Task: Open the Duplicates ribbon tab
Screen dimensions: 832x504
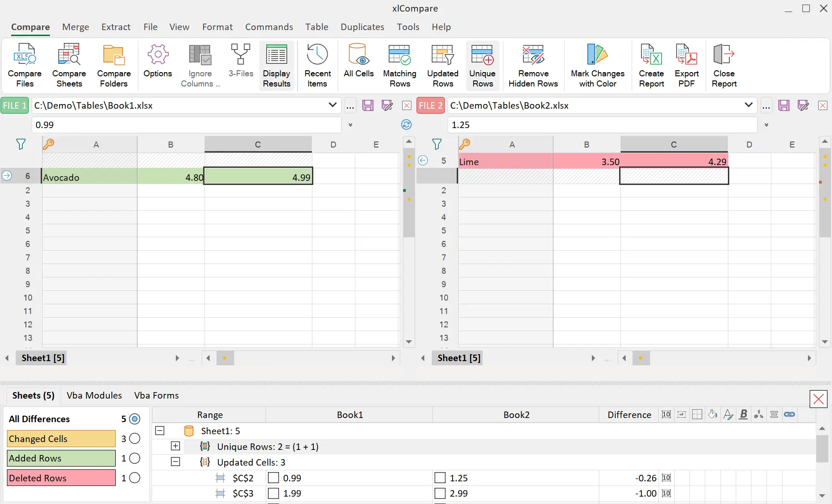Action: point(362,27)
